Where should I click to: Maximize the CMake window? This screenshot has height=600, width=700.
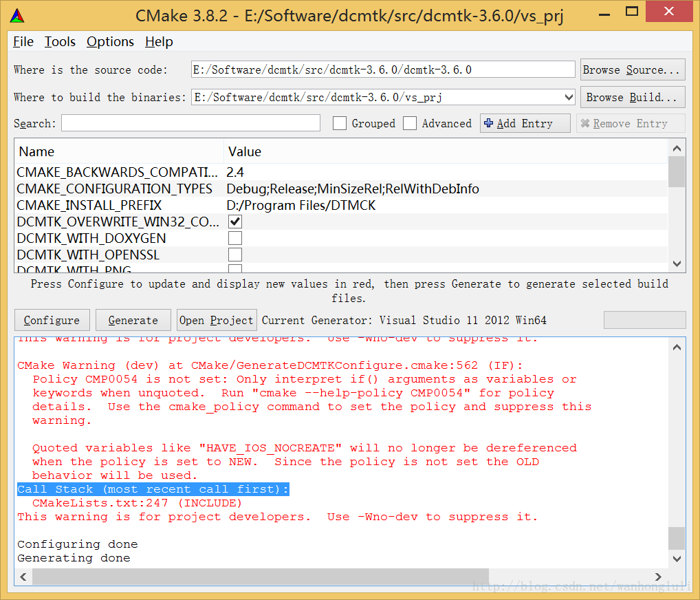click(x=632, y=12)
